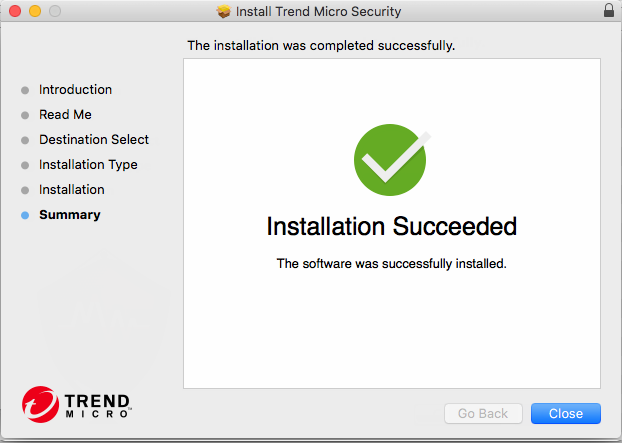This screenshot has height=443, width=622.
Task: Click the lock icon in title bar
Action: tap(609, 11)
